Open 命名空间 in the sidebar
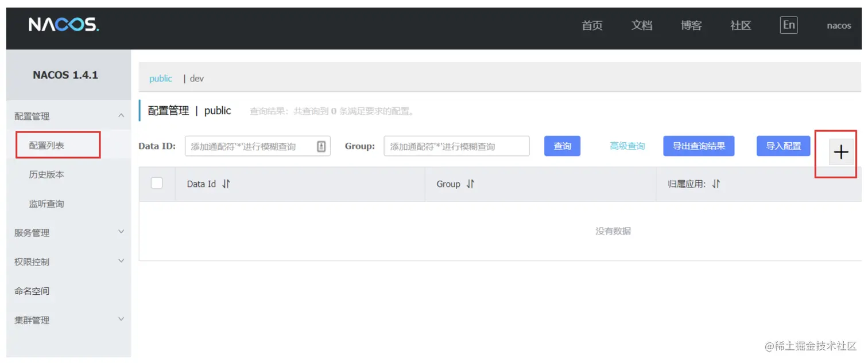Image resolution: width=868 pixels, height=363 pixels. coord(32,291)
